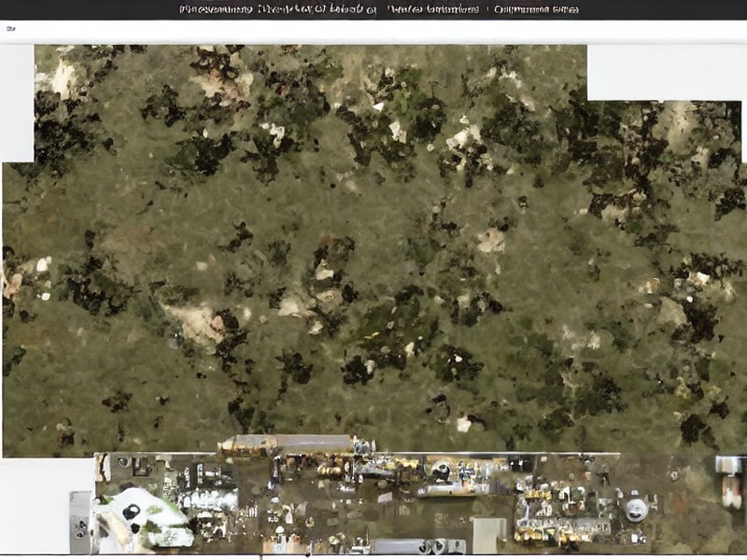The image size is (747, 560).
Task: Select the black-and-white circular object in strip
Action: (x=442, y=471)
